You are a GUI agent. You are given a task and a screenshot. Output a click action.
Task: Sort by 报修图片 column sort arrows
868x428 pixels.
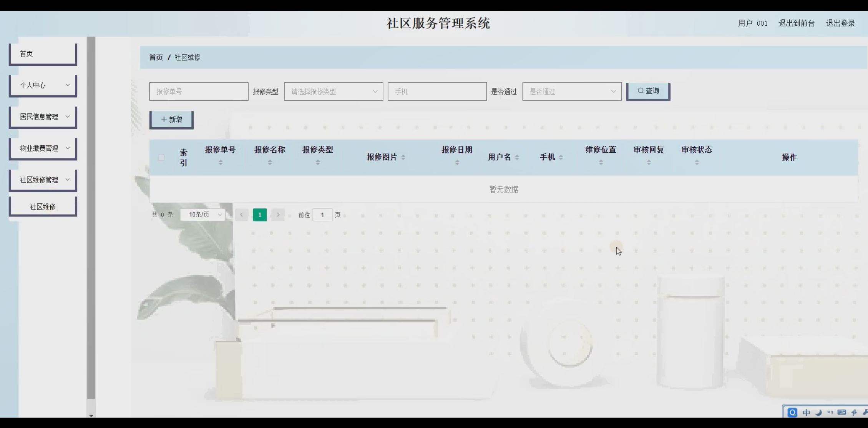(403, 157)
